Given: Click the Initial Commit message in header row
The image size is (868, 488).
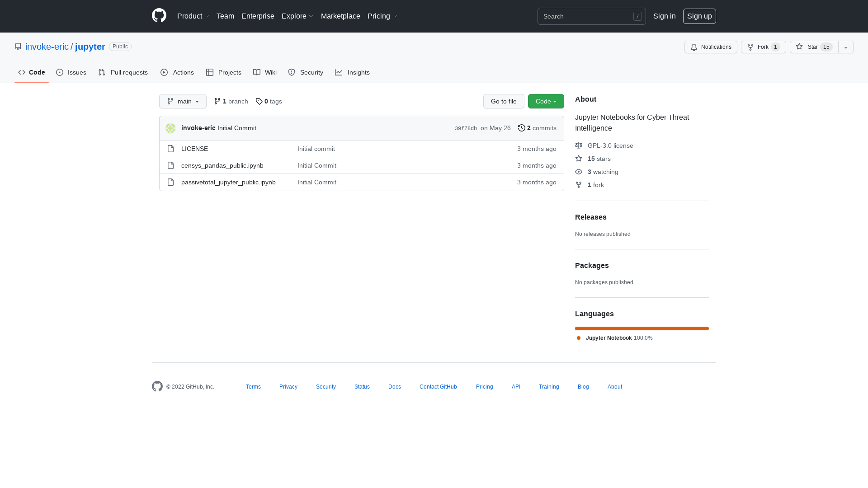Looking at the screenshot, I should (x=237, y=128).
